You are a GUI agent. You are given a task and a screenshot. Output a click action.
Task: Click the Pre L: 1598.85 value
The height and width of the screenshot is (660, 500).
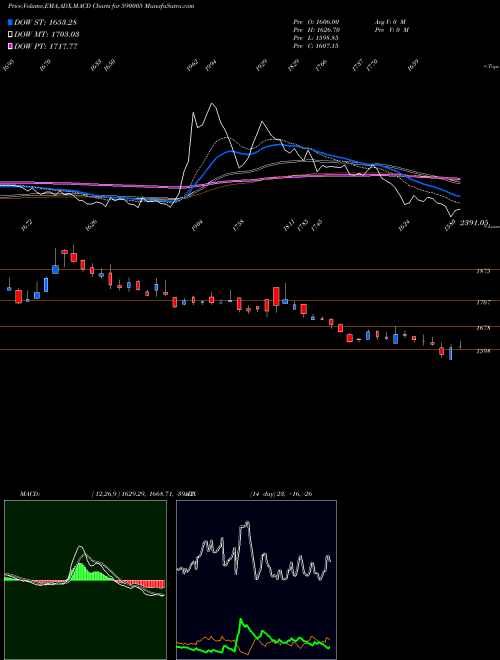316,38
